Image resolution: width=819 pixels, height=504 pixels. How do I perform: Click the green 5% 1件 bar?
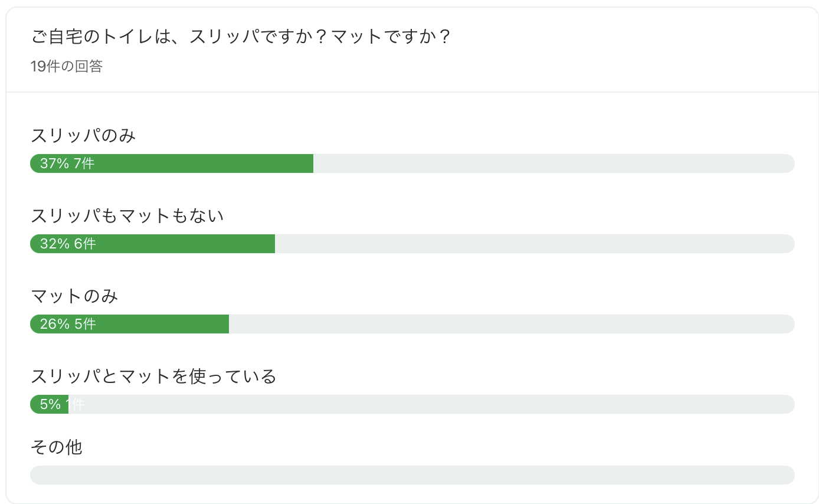click(x=50, y=404)
